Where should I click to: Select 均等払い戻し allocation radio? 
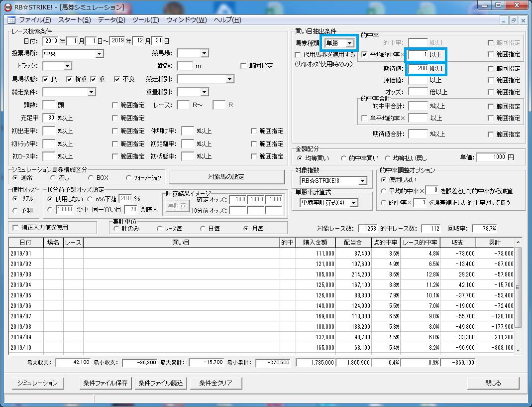[x=388, y=158]
